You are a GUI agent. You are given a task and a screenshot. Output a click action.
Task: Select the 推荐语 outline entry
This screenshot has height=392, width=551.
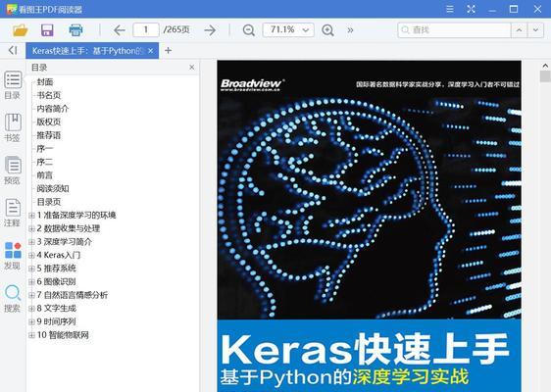(x=49, y=135)
